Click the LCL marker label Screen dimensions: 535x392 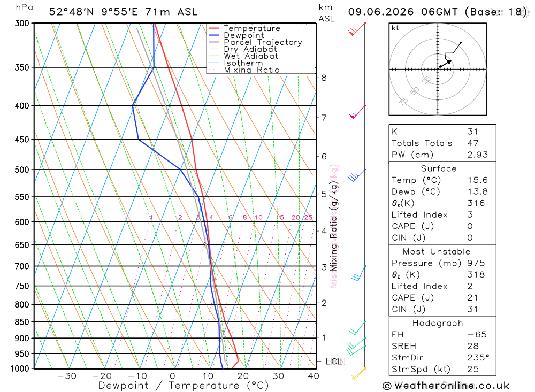click(x=334, y=362)
